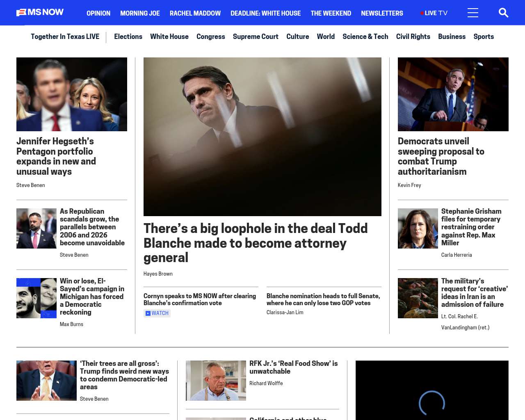Go to the Congress topic
This screenshot has height=420, width=525.
tap(211, 37)
